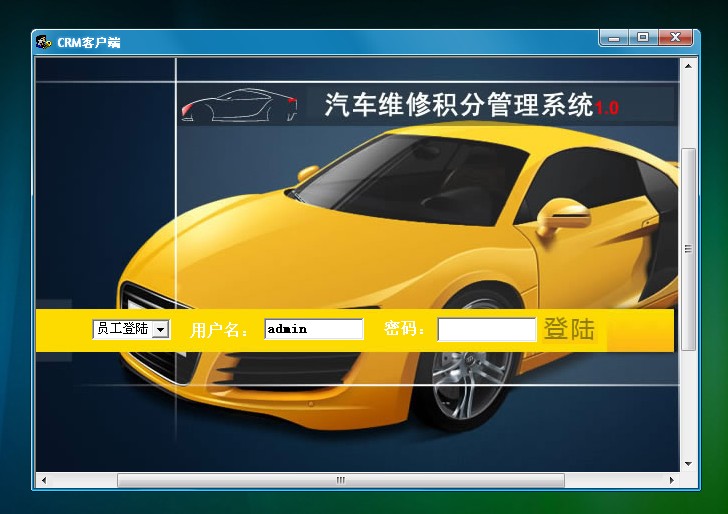Click the 登陆 login button
728x514 pixels.
click(569, 329)
